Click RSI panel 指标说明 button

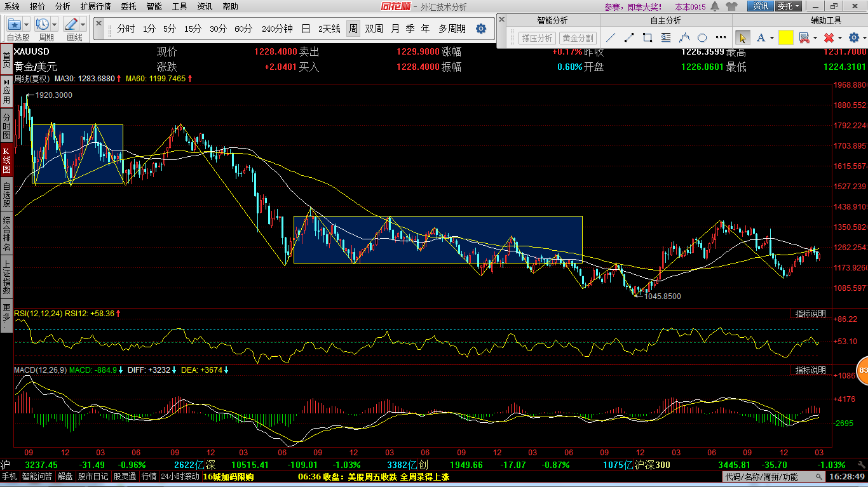point(810,314)
